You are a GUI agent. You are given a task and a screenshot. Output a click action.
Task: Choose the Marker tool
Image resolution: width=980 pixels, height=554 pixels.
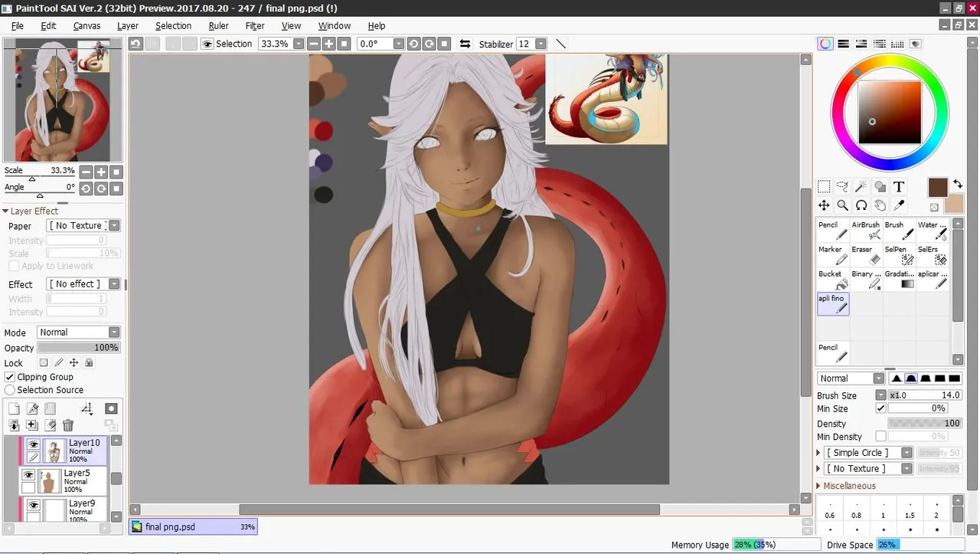click(x=833, y=255)
